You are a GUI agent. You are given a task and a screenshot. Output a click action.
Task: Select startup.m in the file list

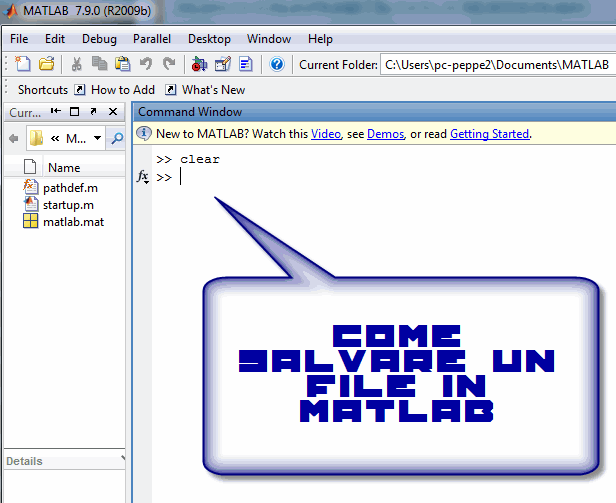pos(68,205)
